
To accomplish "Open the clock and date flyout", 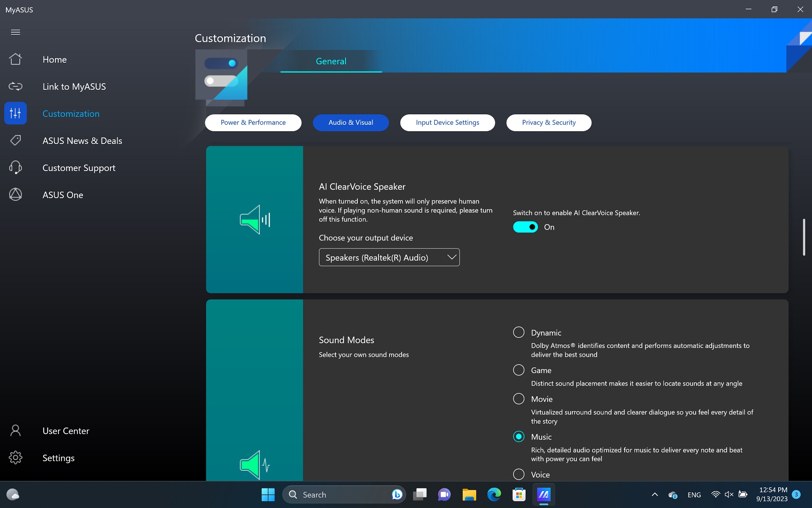I will point(772,494).
